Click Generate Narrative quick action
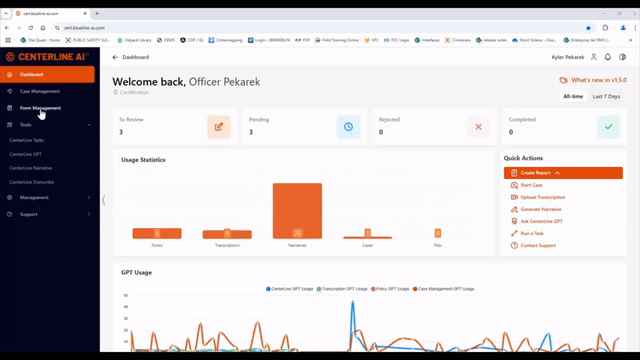Screen dimensions: 640x360 (540, 209)
